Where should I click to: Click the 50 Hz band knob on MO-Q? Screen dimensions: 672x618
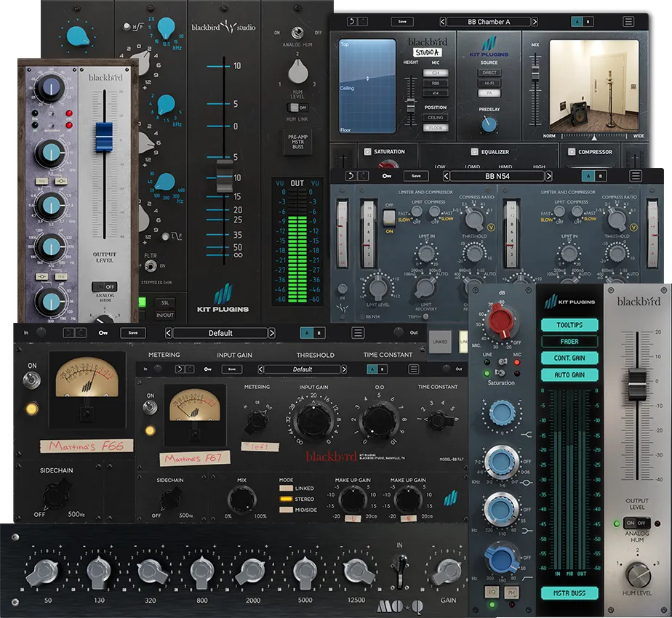tap(42, 573)
